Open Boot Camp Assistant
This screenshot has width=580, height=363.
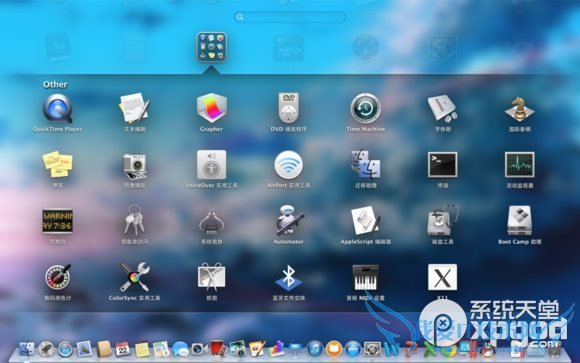click(x=519, y=221)
